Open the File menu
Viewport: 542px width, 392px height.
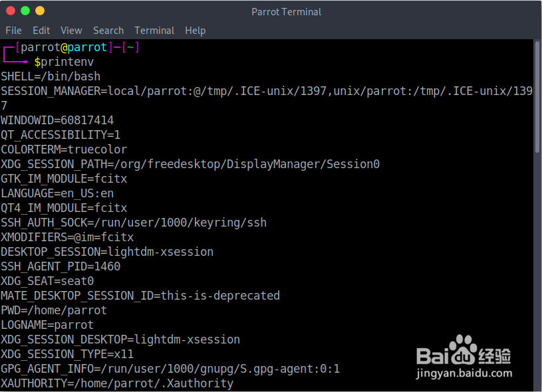13,31
